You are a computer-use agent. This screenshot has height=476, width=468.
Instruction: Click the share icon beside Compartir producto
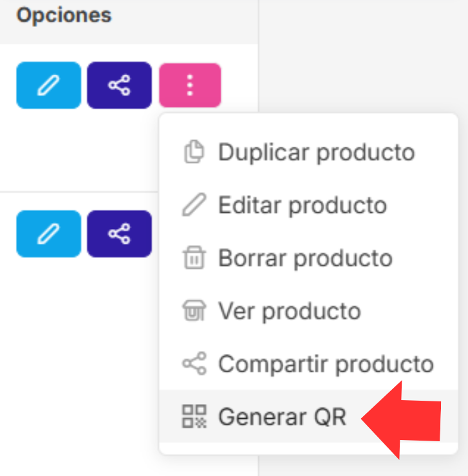coord(194,363)
